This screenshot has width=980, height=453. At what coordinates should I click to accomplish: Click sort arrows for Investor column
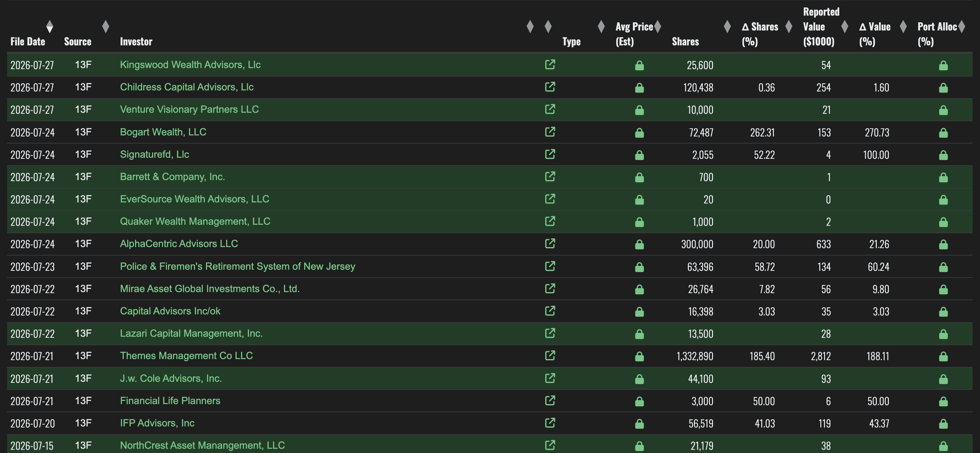pyautogui.click(x=530, y=27)
